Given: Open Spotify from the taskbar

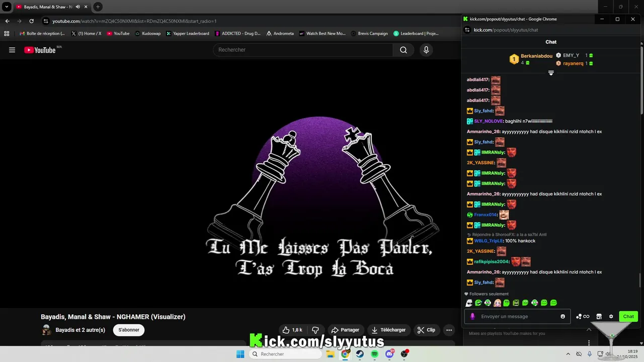Looking at the screenshot, I should coord(375,354).
